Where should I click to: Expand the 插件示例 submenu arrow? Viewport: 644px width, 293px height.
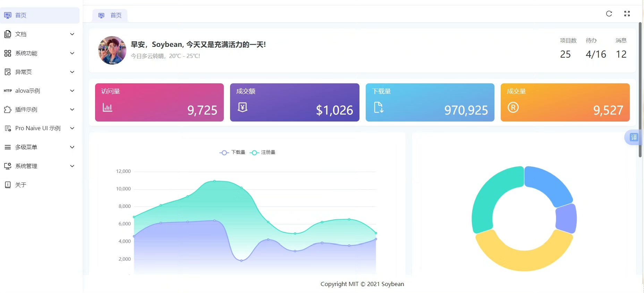(x=72, y=109)
